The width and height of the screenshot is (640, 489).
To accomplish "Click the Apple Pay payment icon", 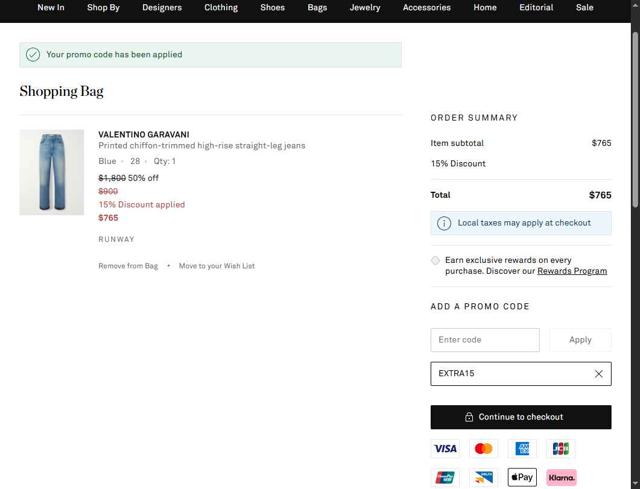I will (522, 478).
